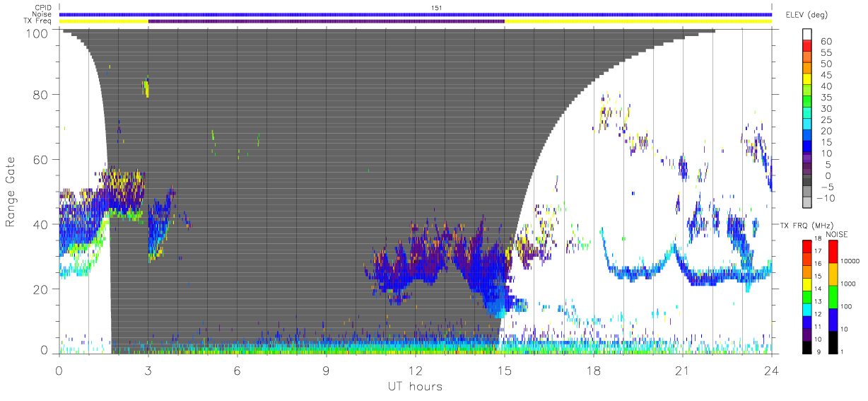Viewport: 868px width, 401px height.
Task: Click the 'Noise' row label at top left
Action: (43, 14)
